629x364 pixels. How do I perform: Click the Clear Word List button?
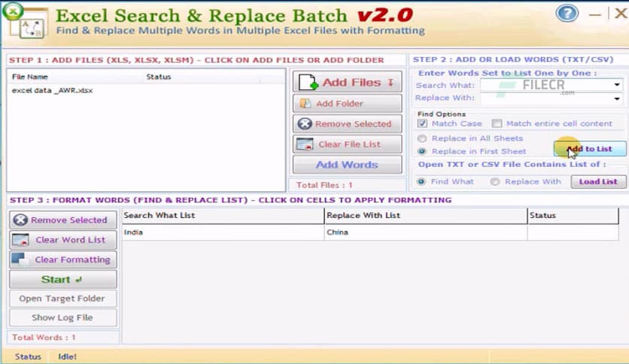tap(63, 240)
